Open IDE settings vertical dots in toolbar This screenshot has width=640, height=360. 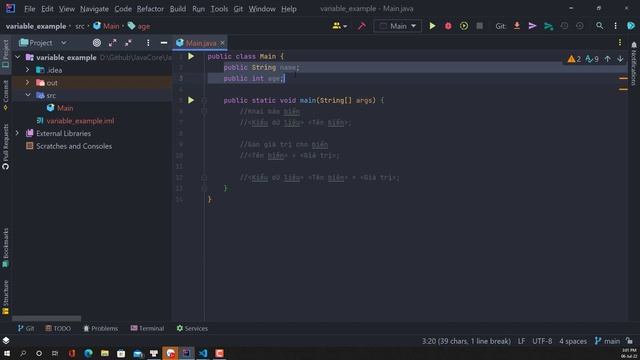coord(616,26)
